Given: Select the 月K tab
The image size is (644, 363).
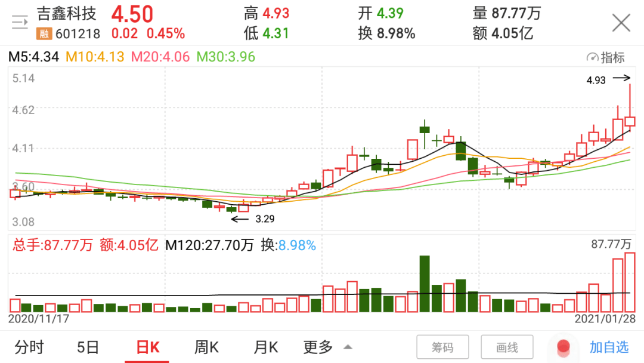Looking at the screenshot, I should [x=266, y=347].
